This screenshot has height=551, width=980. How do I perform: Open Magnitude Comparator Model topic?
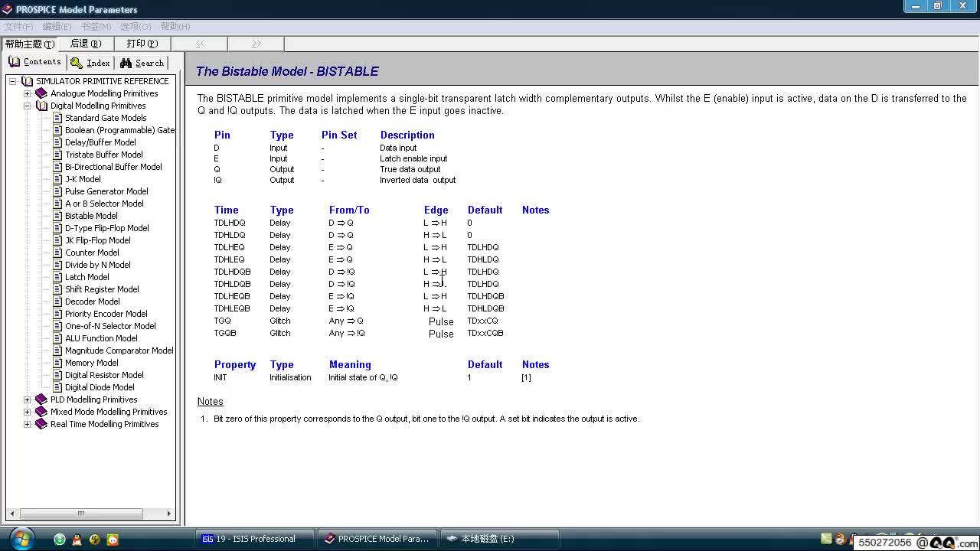119,350
